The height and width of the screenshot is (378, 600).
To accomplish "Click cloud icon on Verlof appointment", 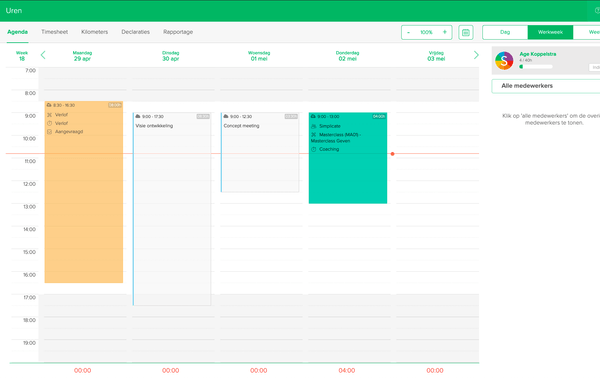I will coord(49,105).
